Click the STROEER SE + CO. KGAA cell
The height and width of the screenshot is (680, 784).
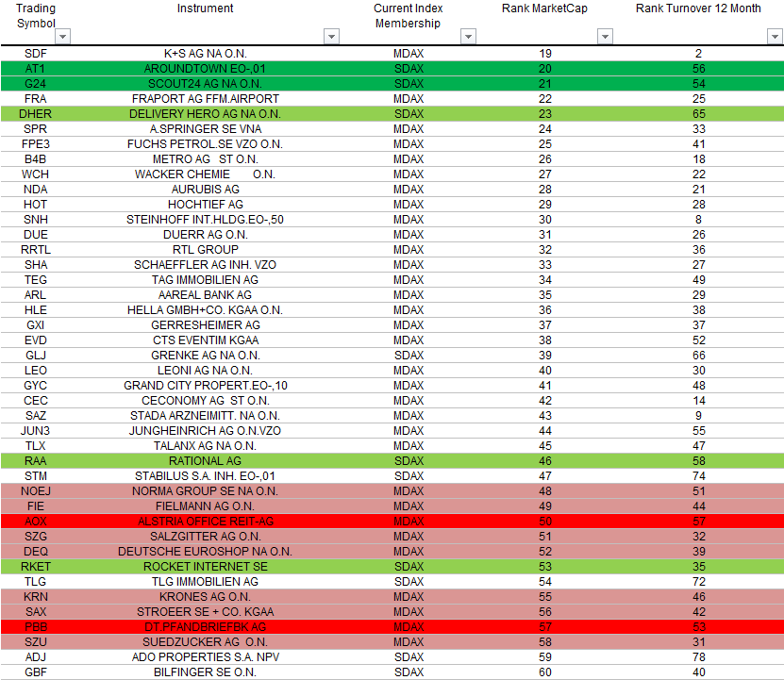[205, 611]
